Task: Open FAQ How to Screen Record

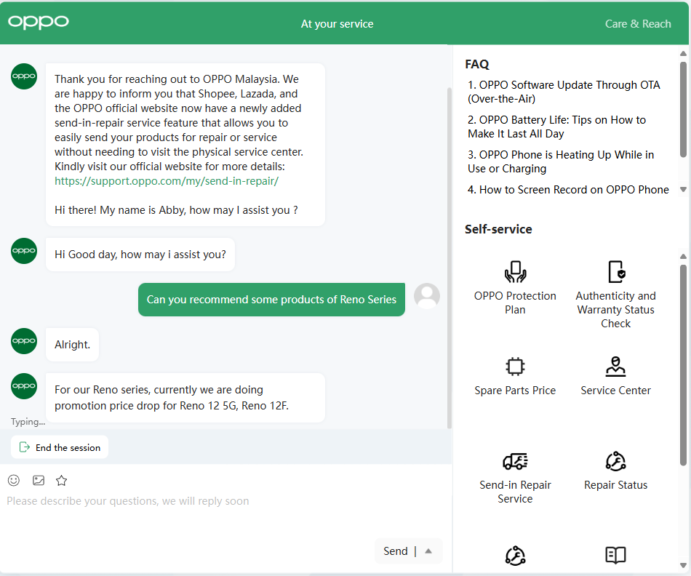Action: pyautogui.click(x=568, y=190)
